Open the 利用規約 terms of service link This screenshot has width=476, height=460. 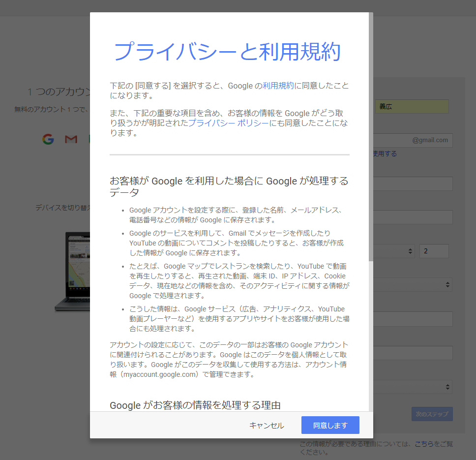tap(278, 86)
